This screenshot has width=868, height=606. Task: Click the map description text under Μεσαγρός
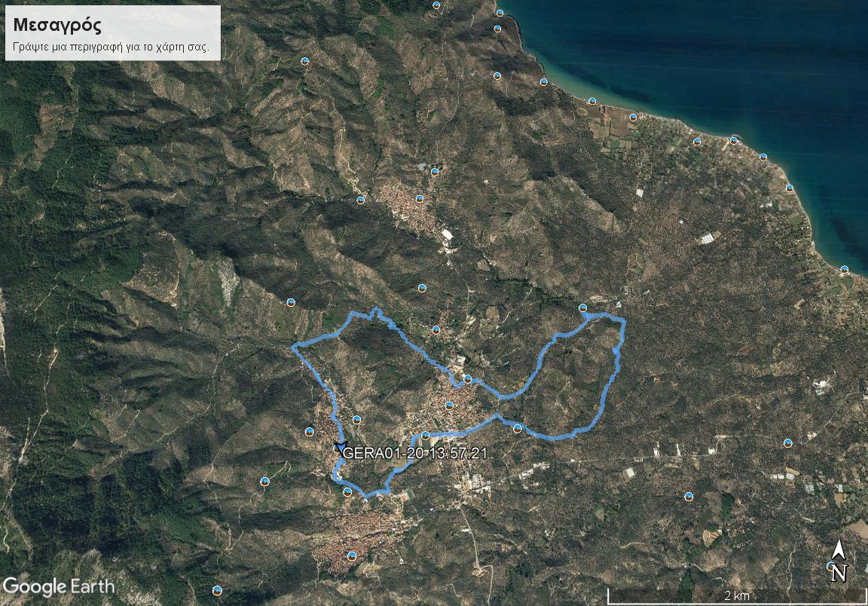[x=111, y=47]
